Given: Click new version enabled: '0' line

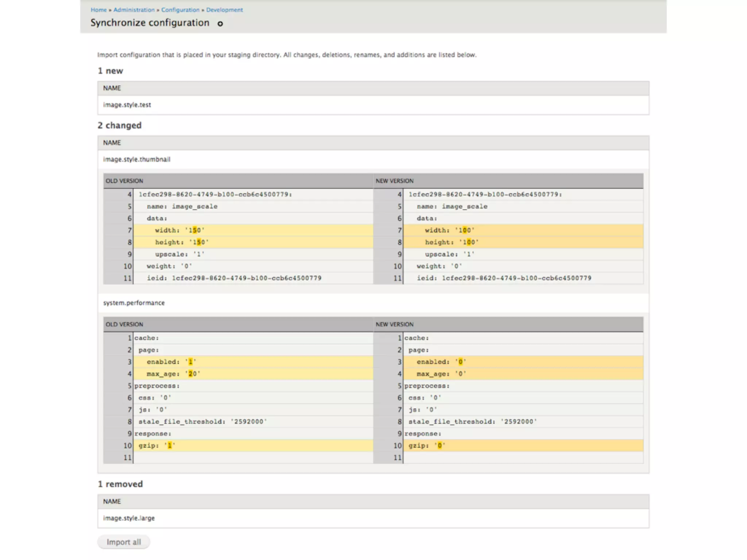Looking at the screenshot, I should click(523, 362).
